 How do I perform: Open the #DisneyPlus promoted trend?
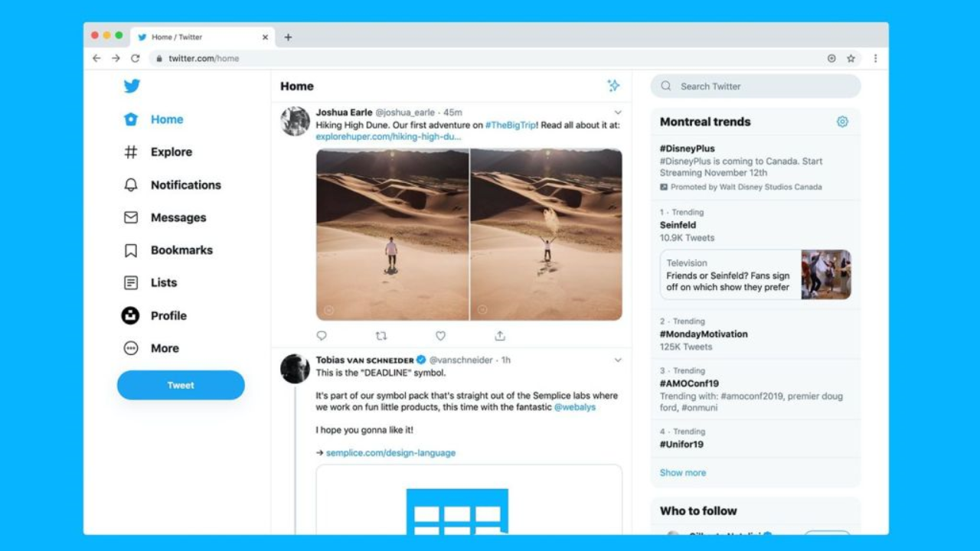(x=756, y=168)
